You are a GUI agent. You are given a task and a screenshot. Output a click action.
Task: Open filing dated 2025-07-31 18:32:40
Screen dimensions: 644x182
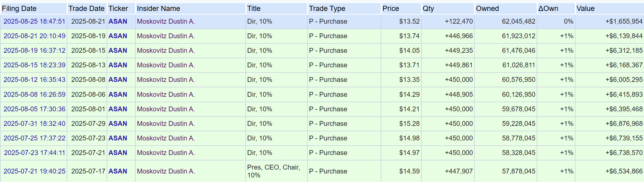34,124
